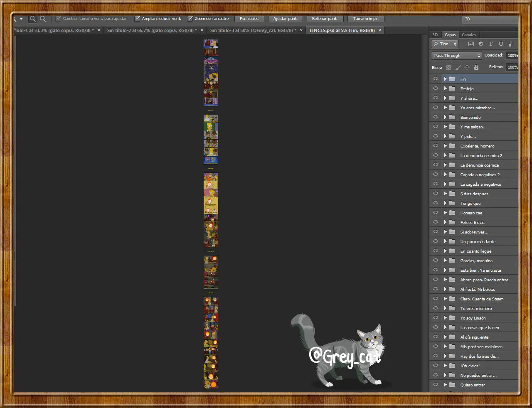Hide the Excelente, homero layer group
This screenshot has height=408, width=532.
pos(436,146)
